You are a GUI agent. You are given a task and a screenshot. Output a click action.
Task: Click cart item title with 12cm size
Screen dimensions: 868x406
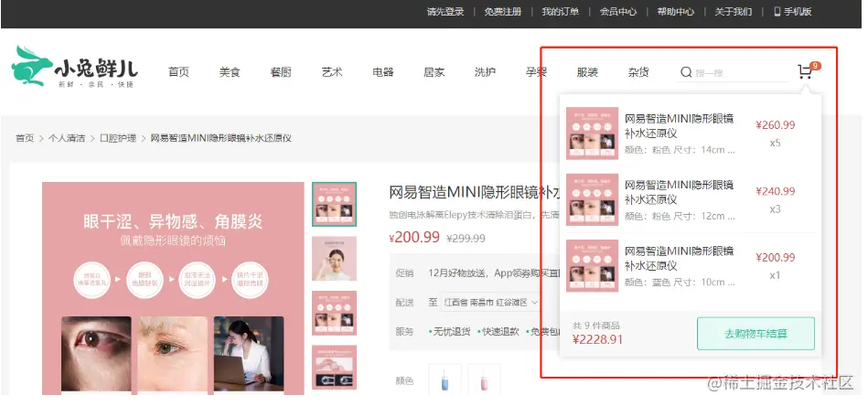pos(680,192)
